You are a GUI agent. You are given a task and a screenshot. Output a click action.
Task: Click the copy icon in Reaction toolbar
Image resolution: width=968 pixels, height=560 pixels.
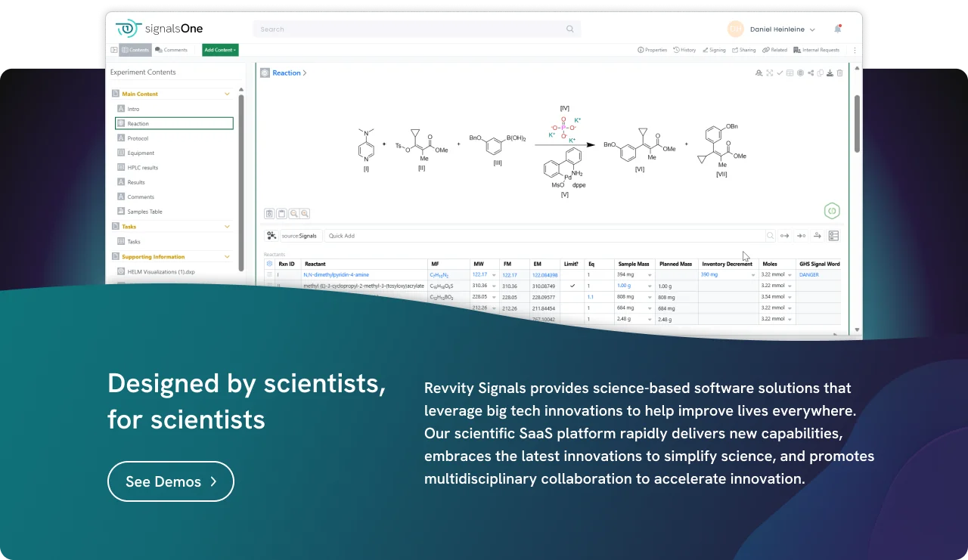pyautogui.click(x=821, y=73)
